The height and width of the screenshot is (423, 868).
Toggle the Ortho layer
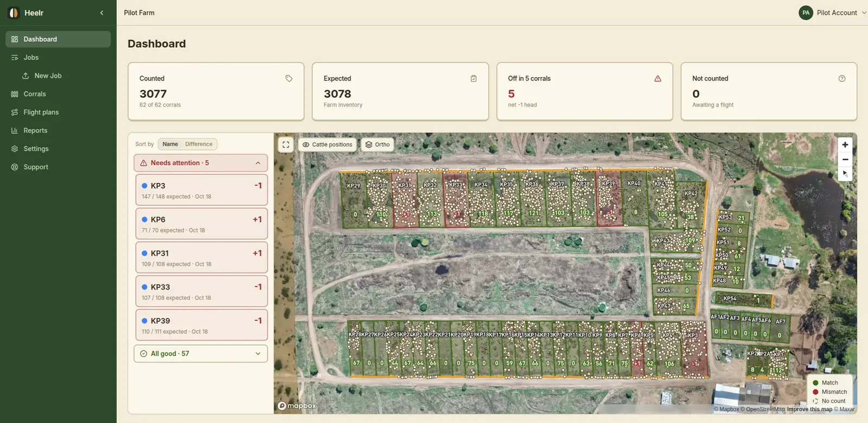(x=378, y=144)
